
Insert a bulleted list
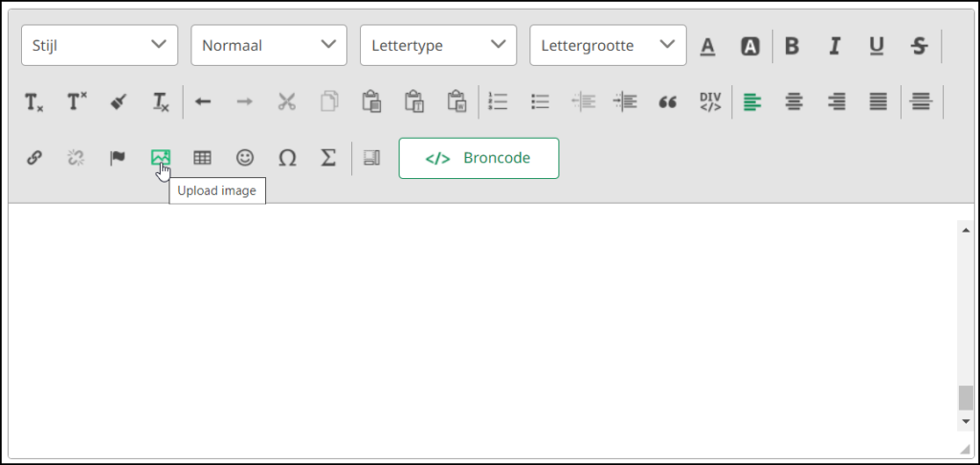coord(540,101)
